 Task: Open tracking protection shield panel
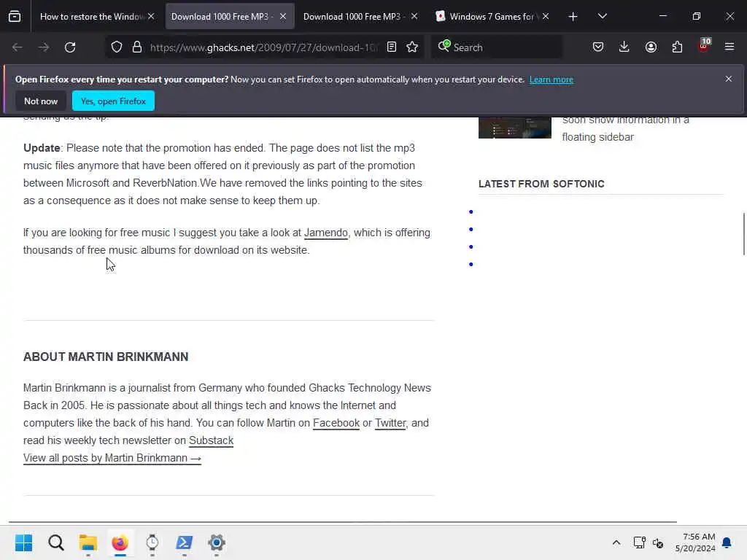point(117,47)
